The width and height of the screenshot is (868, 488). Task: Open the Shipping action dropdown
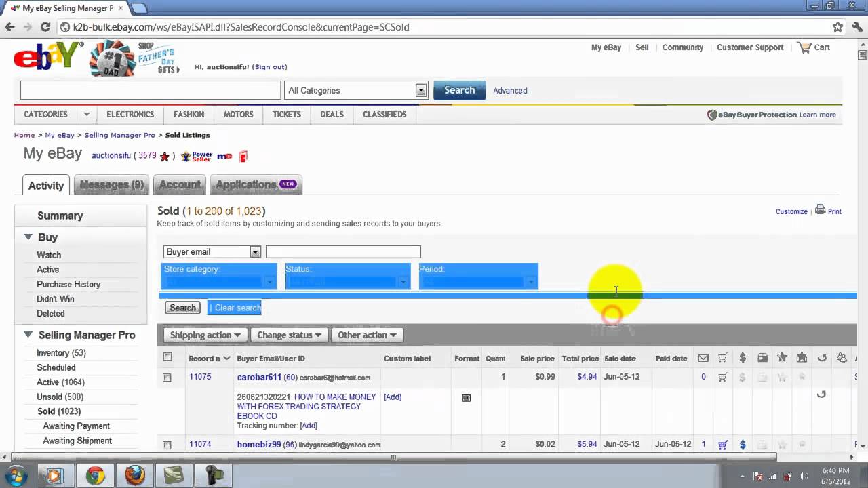click(x=205, y=335)
